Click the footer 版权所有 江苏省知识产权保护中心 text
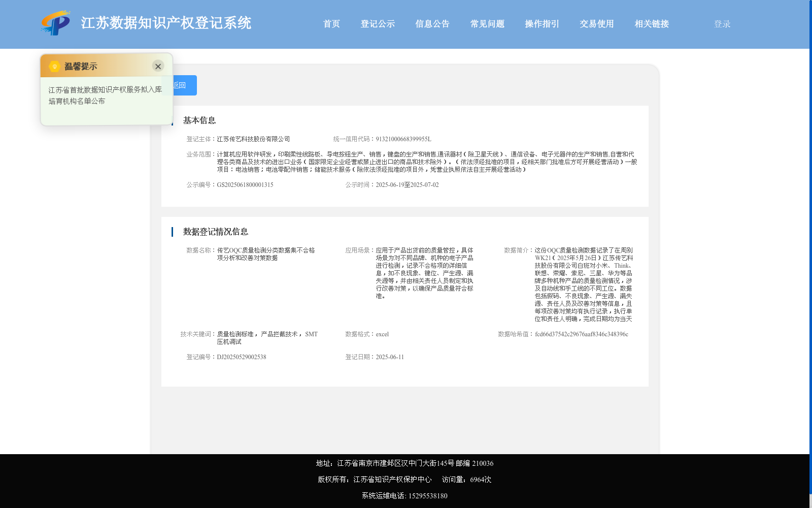This screenshot has height=508, width=812. point(375,480)
